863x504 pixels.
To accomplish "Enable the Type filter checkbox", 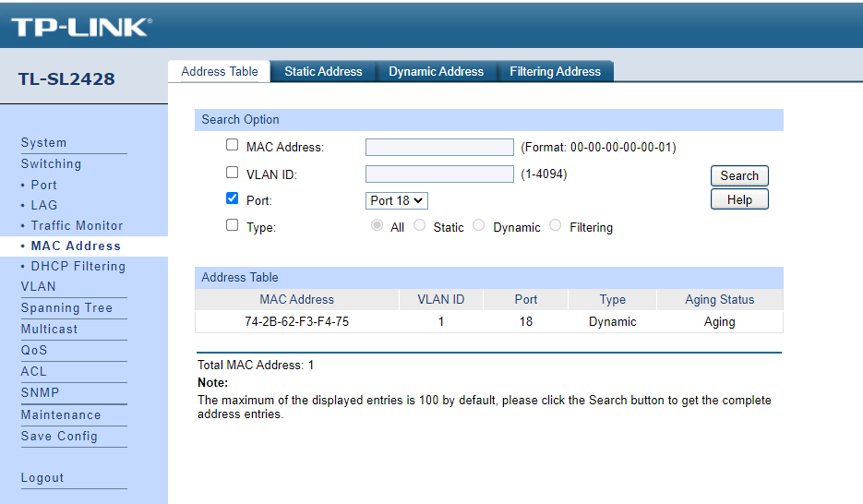I will [x=233, y=225].
